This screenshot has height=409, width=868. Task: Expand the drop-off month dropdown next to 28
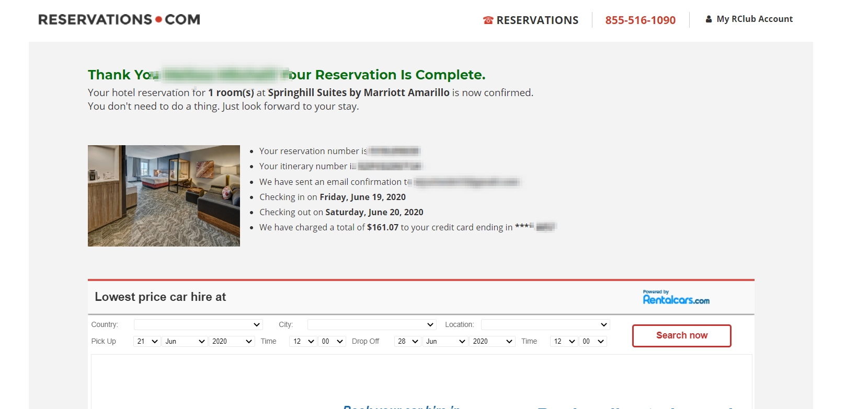(x=445, y=341)
